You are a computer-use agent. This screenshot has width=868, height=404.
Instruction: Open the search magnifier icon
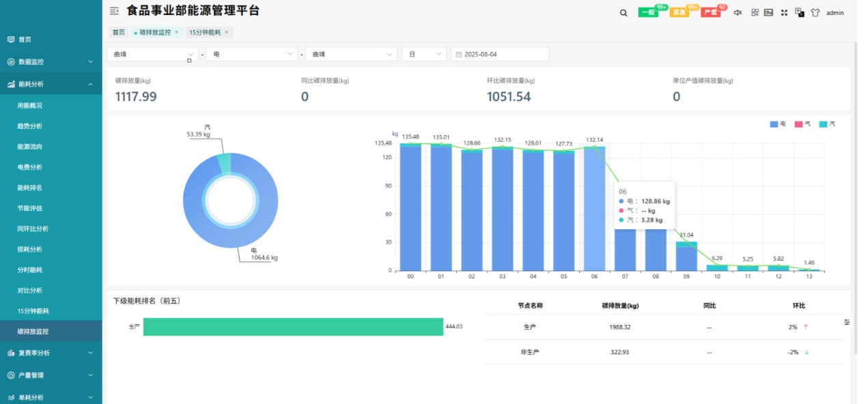tap(624, 12)
